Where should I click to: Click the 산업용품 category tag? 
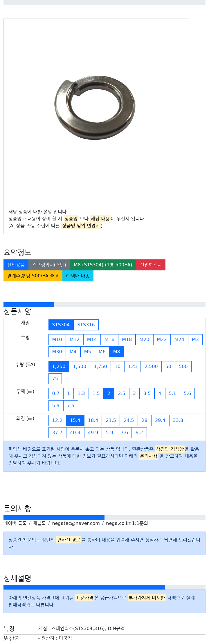click(16, 265)
